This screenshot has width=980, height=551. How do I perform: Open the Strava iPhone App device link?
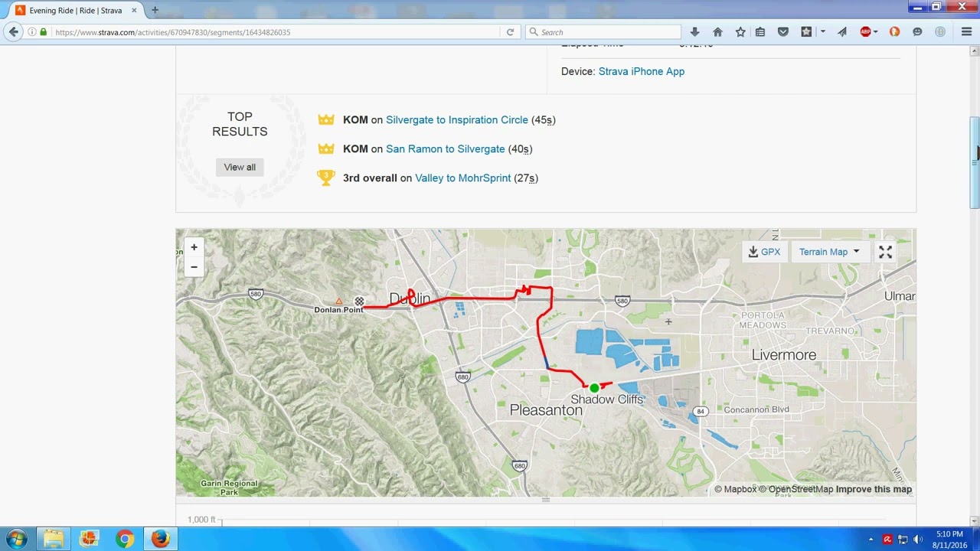click(x=642, y=71)
